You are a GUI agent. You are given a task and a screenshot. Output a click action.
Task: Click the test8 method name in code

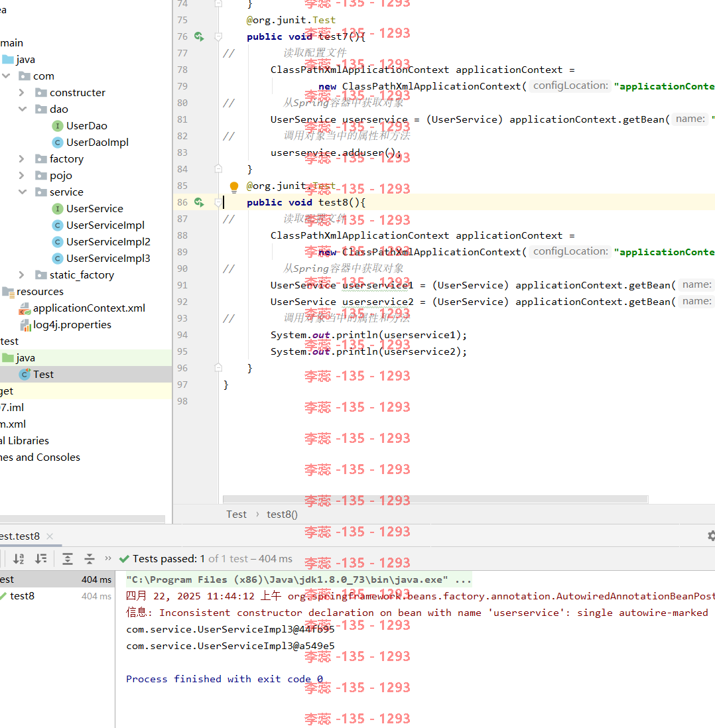click(x=333, y=202)
